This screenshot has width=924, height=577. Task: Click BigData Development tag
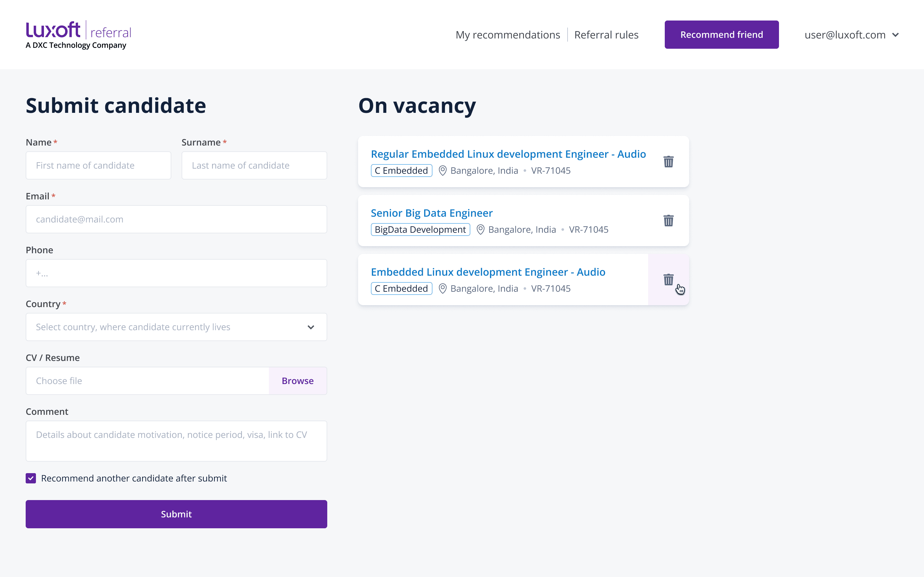pyautogui.click(x=420, y=229)
